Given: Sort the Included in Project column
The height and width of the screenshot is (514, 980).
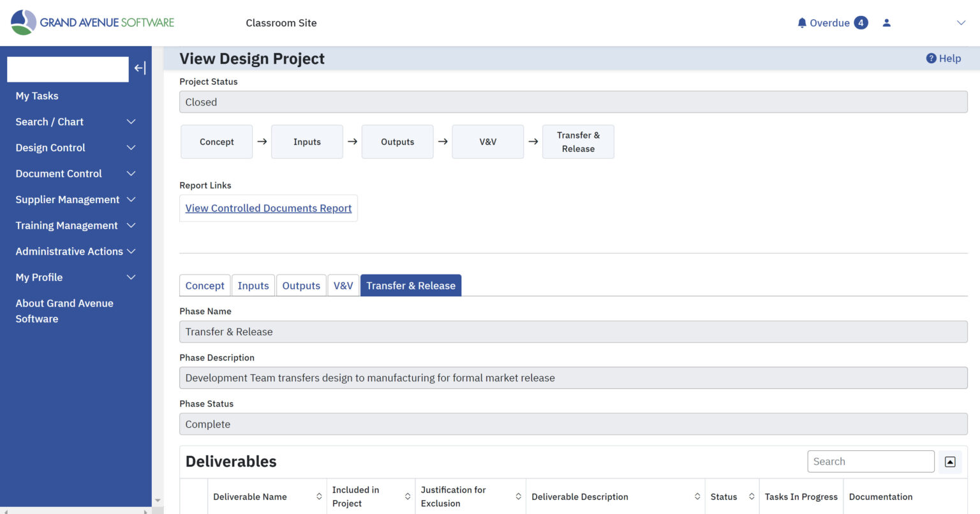Looking at the screenshot, I should pyautogui.click(x=408, y=496).
